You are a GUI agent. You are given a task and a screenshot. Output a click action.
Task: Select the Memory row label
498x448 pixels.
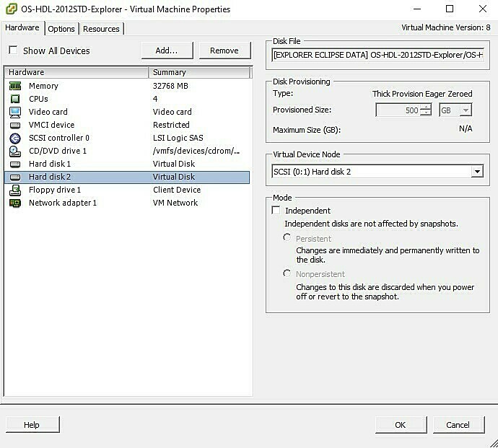click(43, 86)
